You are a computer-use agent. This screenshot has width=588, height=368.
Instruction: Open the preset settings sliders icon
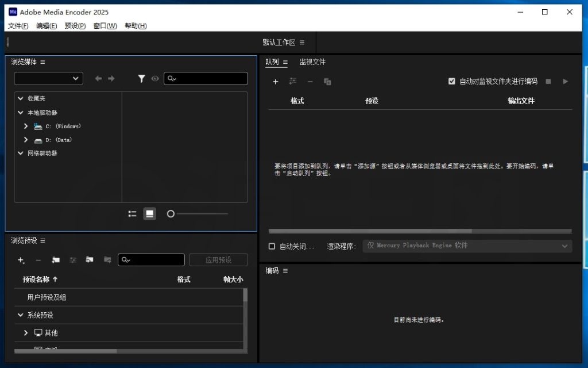[73, 260]
